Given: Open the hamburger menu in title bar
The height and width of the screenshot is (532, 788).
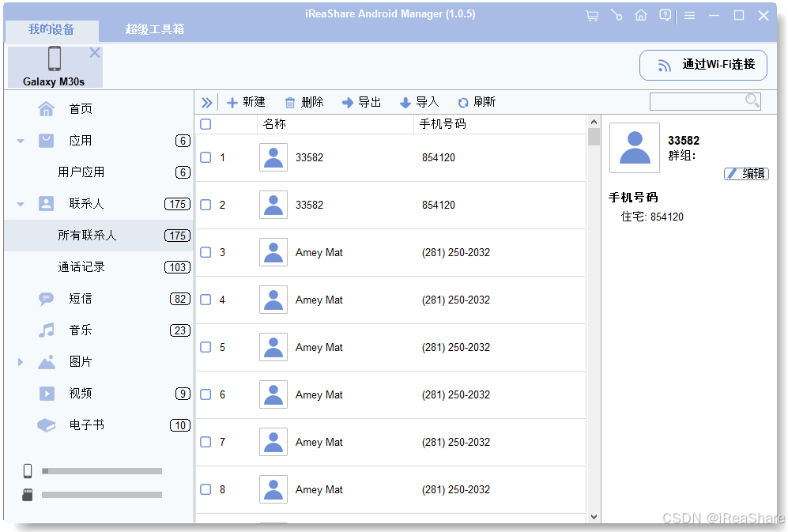Looking at the screenshot, I should [x=689, y=16].
